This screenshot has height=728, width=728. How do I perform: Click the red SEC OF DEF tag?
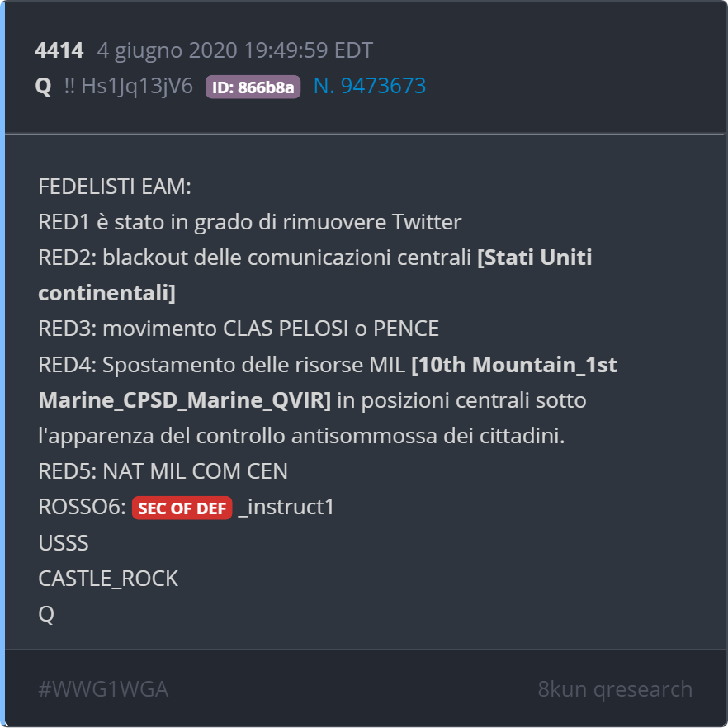point(182,508)
